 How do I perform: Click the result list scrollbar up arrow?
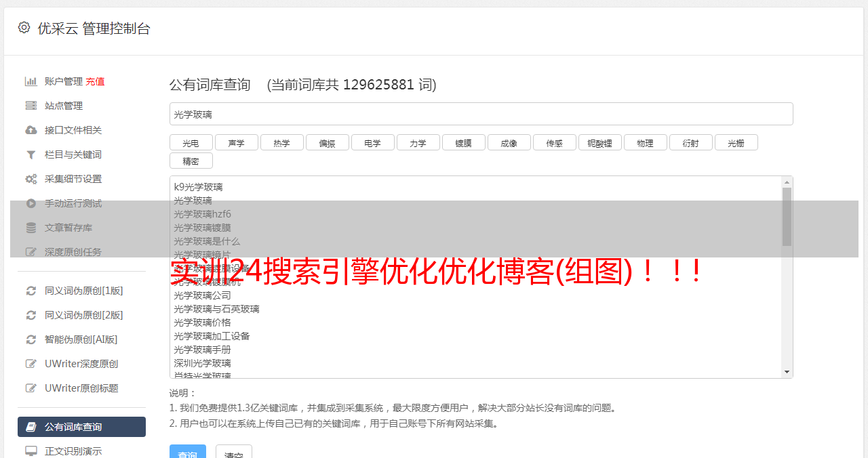(x=787, y=182)
